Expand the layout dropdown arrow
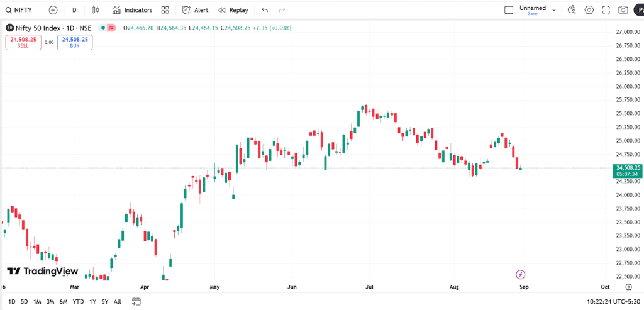Viewport: 644px width, 310px height. coord(554,10)
